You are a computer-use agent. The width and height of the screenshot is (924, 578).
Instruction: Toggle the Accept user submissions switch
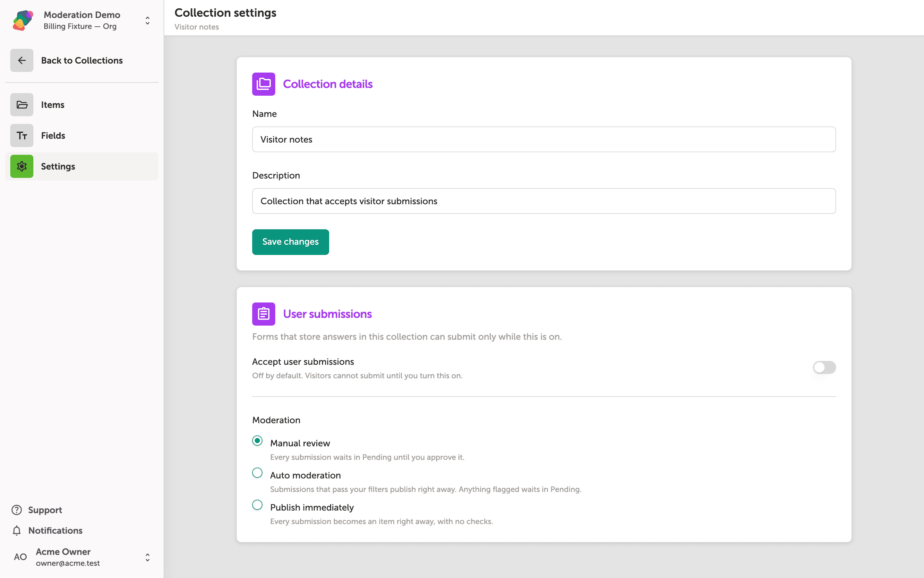824,367
